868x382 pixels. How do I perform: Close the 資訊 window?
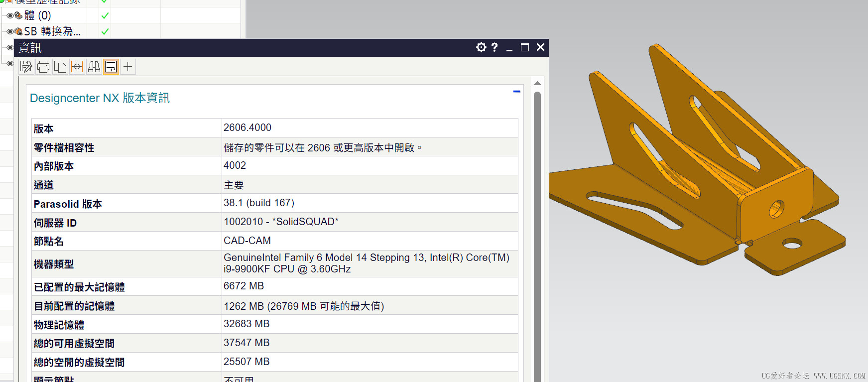pos(540,47)
